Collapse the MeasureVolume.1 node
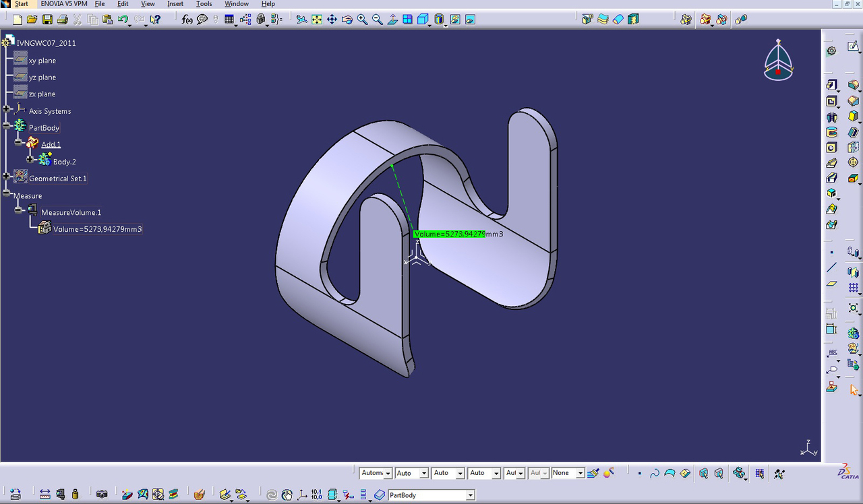 18,210
